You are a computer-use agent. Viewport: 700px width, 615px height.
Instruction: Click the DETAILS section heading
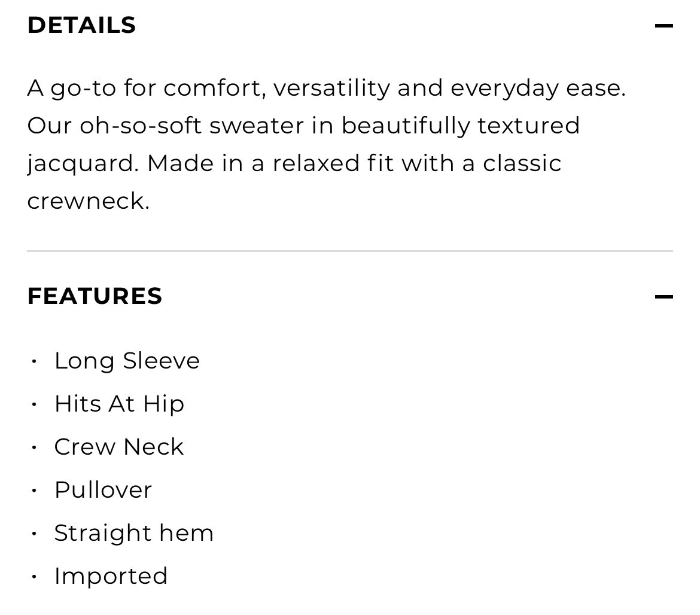(x=82, y=25)
